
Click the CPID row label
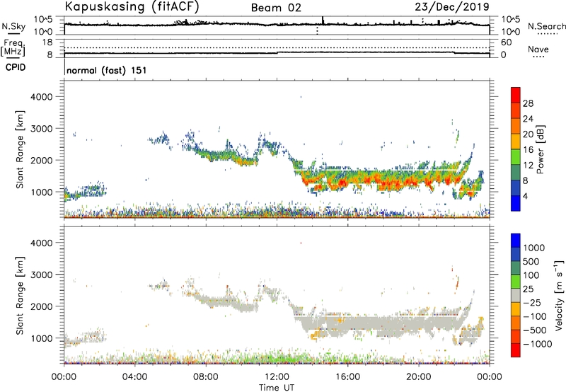pyautogui.click(x=16, y=67)
